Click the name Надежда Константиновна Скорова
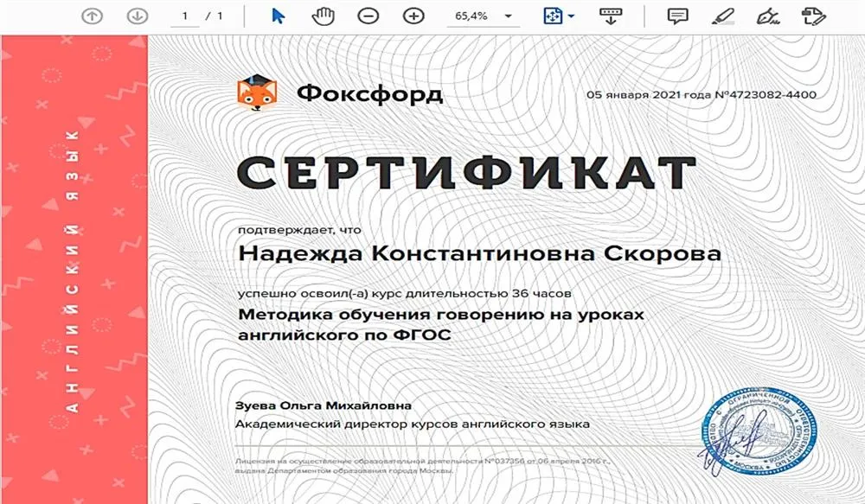This screenshot has height=504, width=865. pos(479,253)
